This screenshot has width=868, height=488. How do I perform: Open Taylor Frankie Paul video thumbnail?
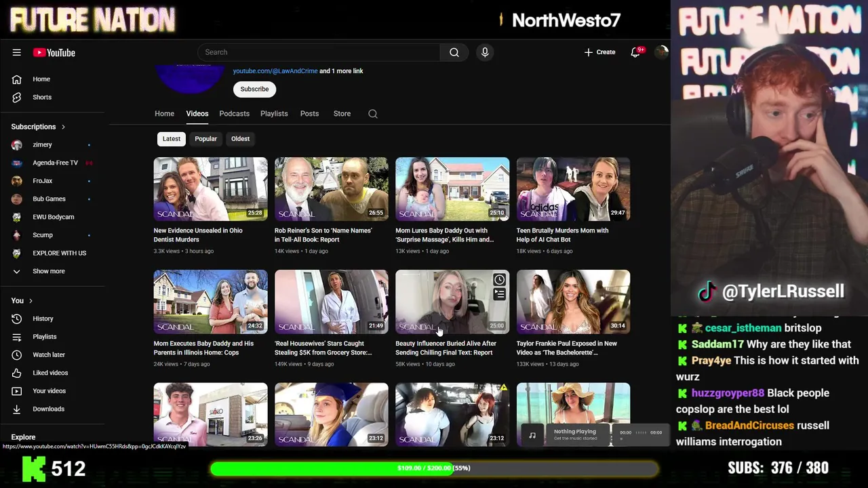point(573,302)
